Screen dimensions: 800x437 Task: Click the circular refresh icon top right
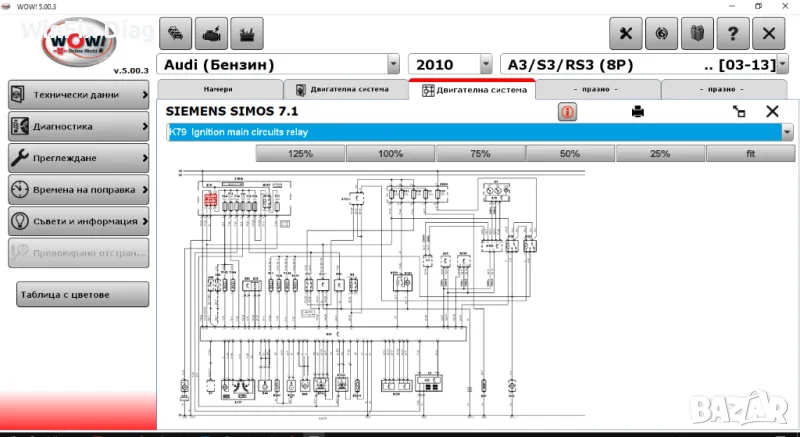[x=661, y=33]
